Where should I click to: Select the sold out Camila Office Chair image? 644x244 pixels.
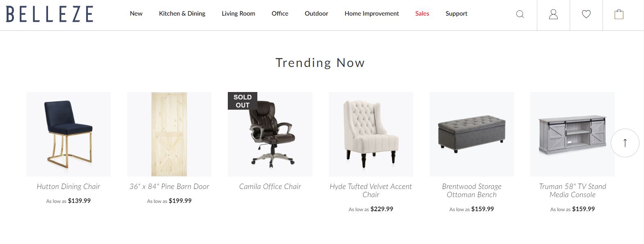point(270,134)
